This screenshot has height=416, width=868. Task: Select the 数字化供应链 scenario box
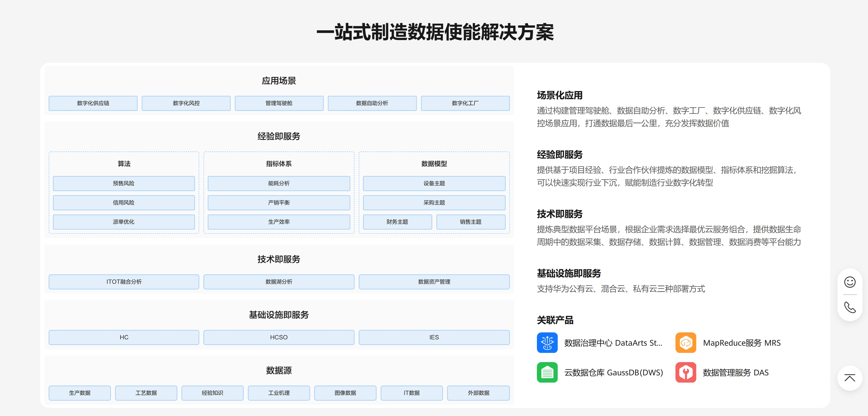click(x=93, y=103)
